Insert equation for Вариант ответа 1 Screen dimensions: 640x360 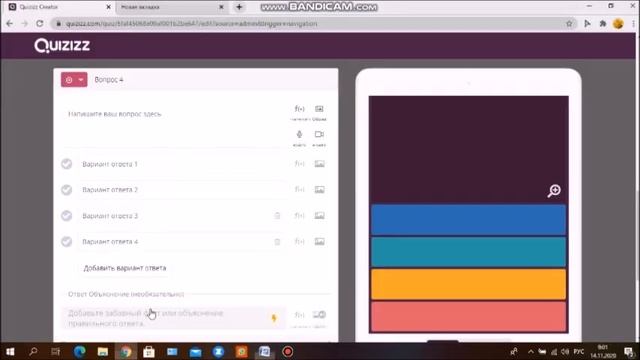point(300,164)
